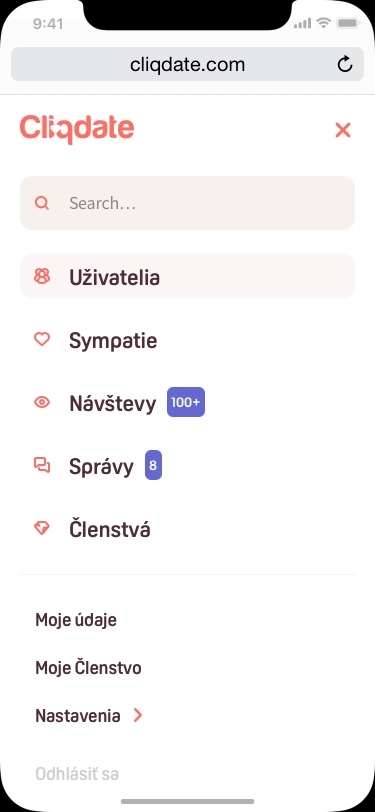The image size is (375, 812).
Task: Click the diamond icon beside Členstvá
Action: [42, 528]
